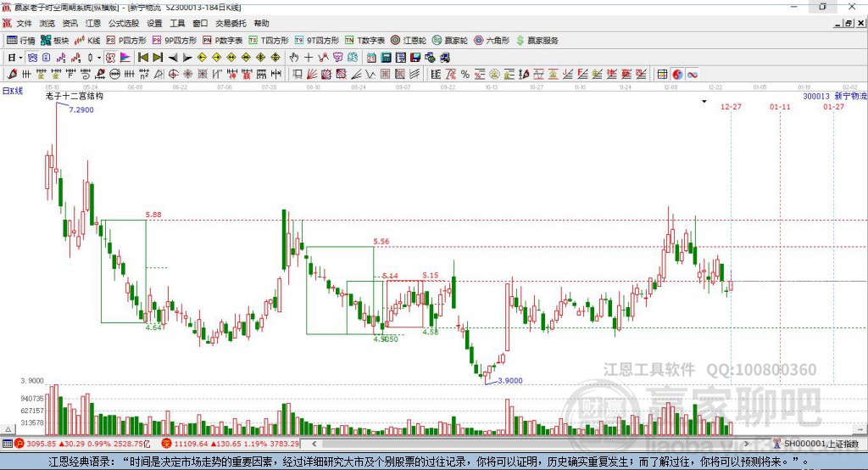
Task: Jump to last bar with skip-forward icon
Action: pyautogui.click(x=158, y=58)
